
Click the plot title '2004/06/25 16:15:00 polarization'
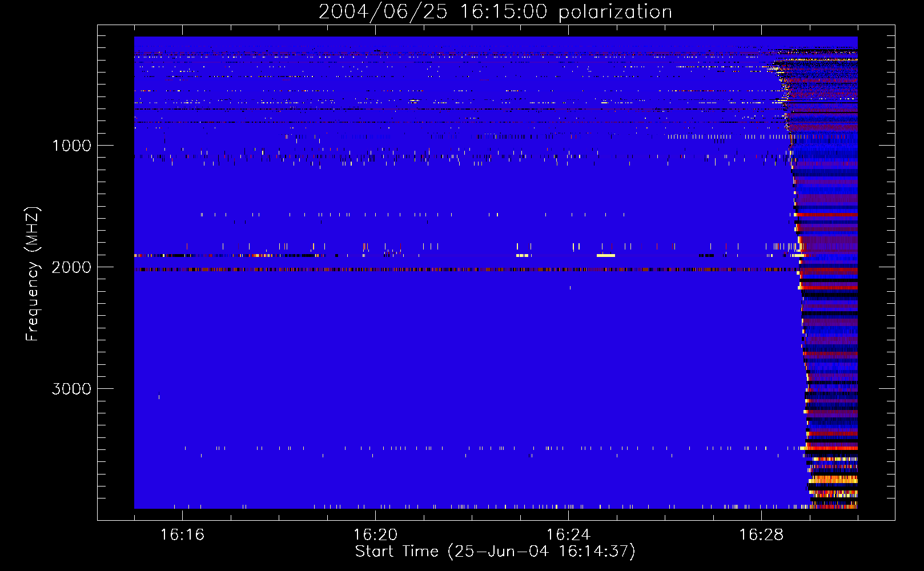[495, 11]
